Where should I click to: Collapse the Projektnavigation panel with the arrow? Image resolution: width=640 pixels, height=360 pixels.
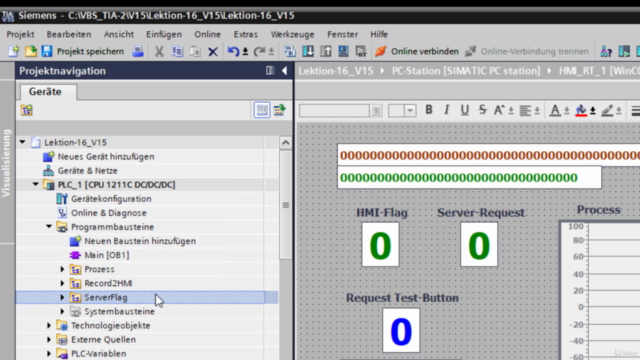(284, 71)
